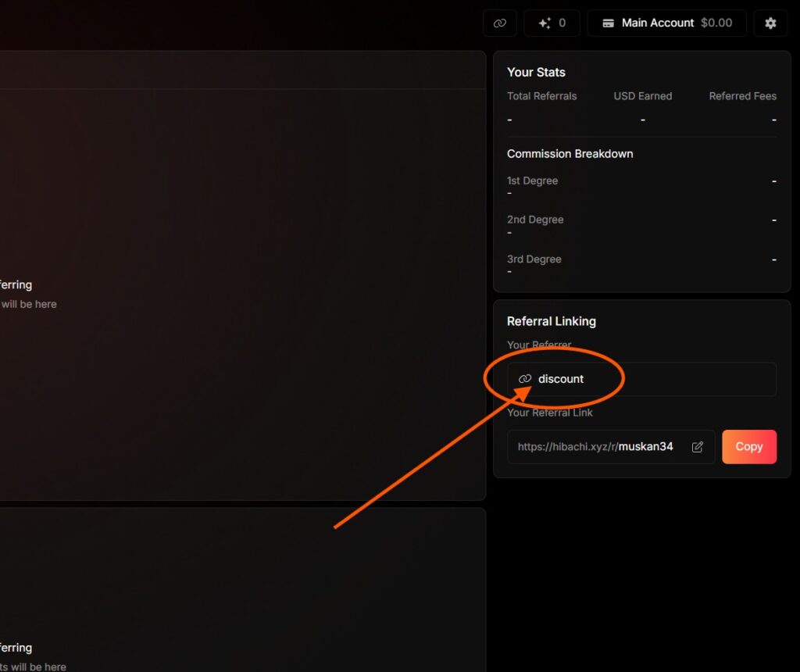This screenshot has height=672, width=800.
Task: Open the Main Account $0.00 selector
Action: click(666, 23)
